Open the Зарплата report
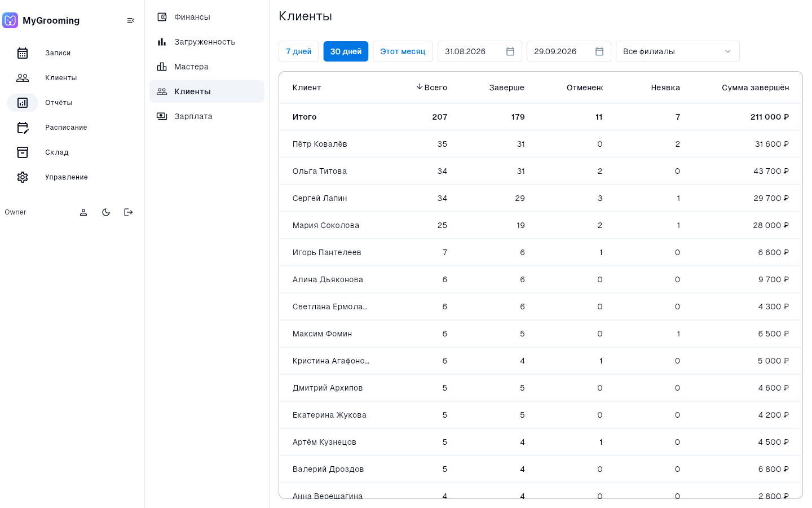 coord(207,116)
